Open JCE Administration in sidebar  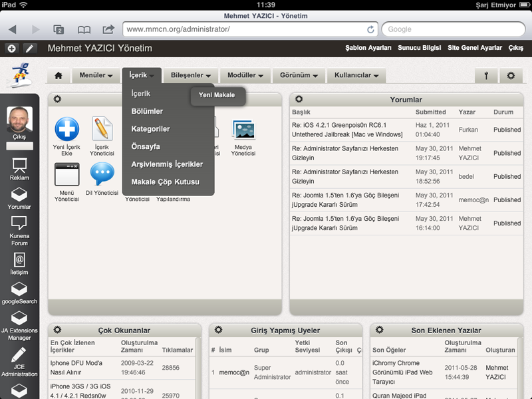(19, 362)
